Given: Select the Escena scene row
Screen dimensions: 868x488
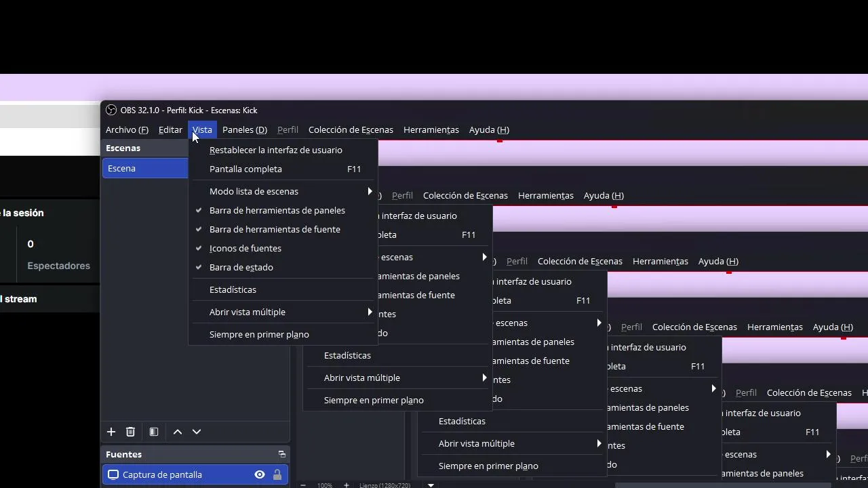Looking at the screenshot, I should 145,168.
